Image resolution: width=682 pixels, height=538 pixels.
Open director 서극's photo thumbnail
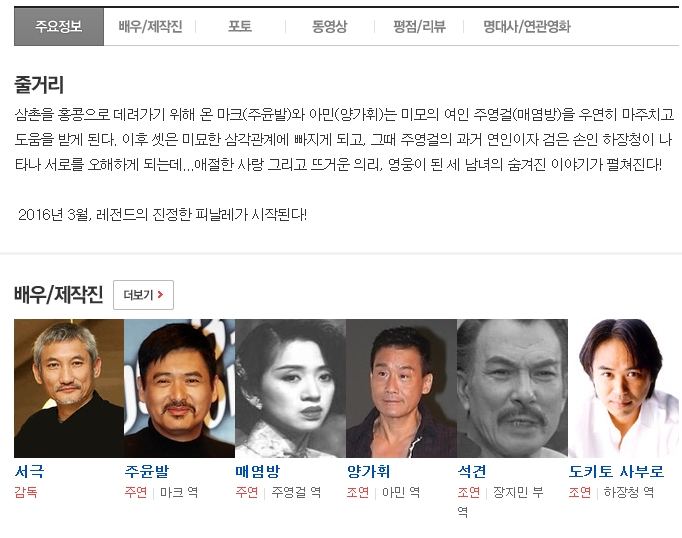[x=69, y=388]
